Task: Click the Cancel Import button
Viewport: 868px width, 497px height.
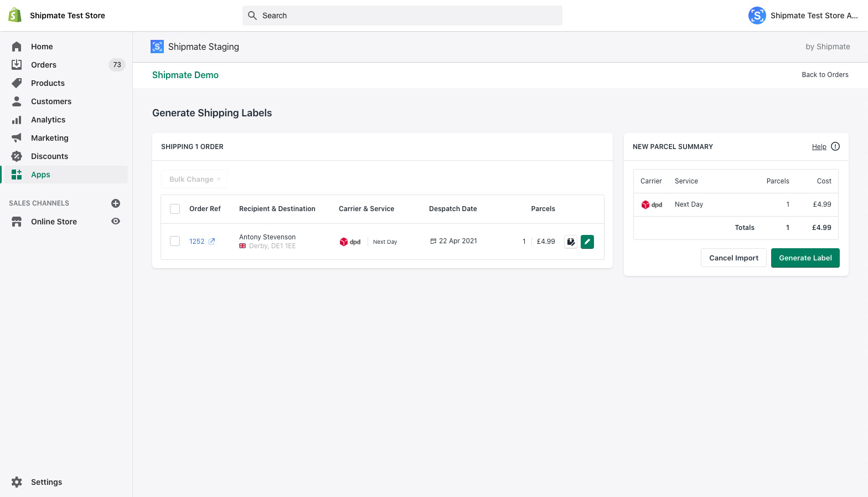Action: (x=733, y=258)
